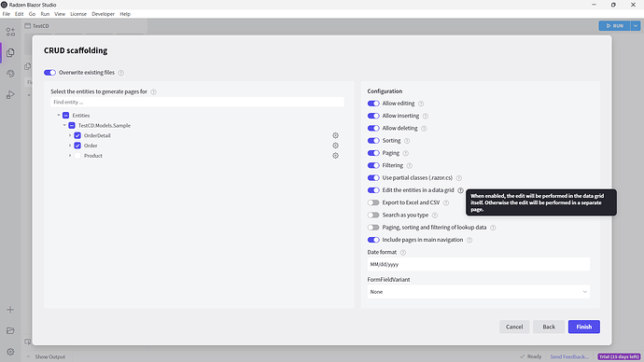Open the pages icon in left sidebar

10,52
